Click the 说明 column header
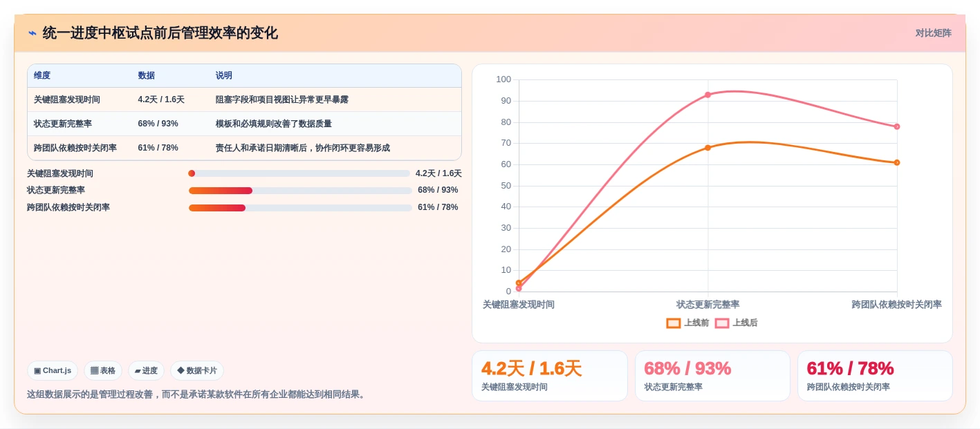Viewport: 980px width, 429px height. point(224,75)
